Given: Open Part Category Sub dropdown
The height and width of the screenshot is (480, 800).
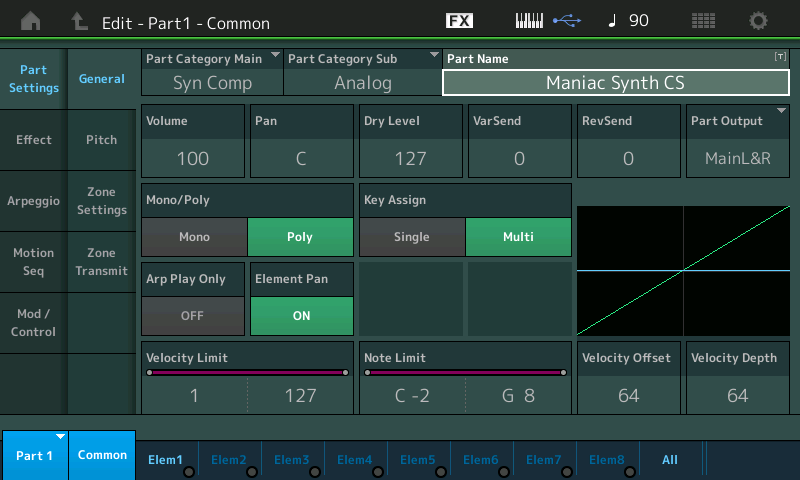Looking at the screenshot, I should [362, 72].
